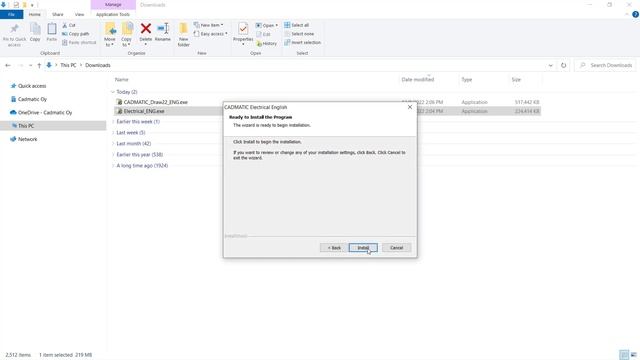Image resolution: width=640 pixels, height=360 pixels.
Task: Open the Copy to menu
Action: (x=127, y=35)
